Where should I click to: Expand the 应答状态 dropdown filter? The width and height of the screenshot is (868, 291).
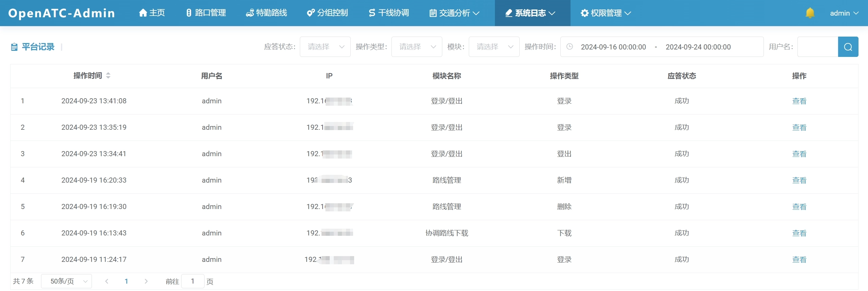coord(325,47)
